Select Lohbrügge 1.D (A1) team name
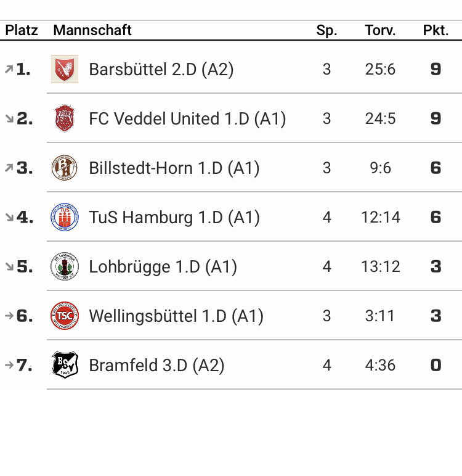The image size is (462, 476). click(x=163, y=267)
